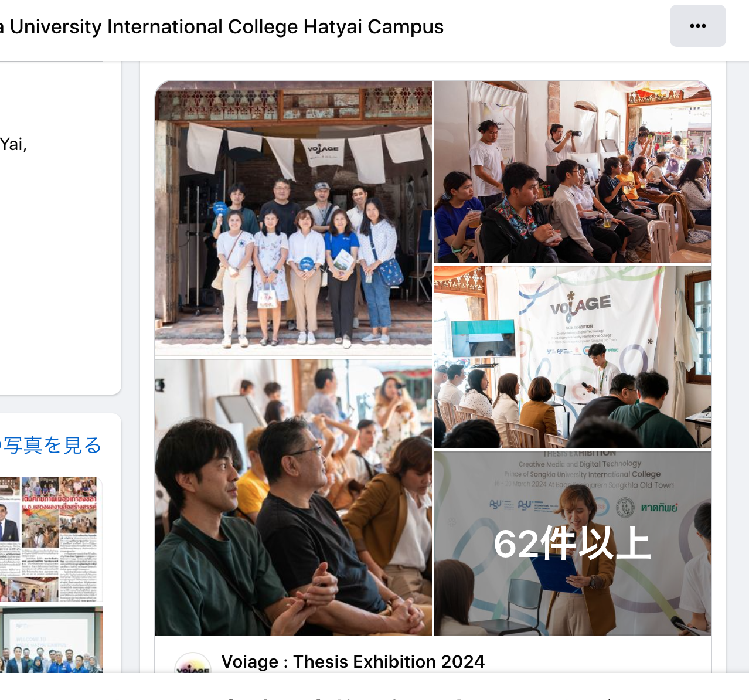Click the Voiage logo flag in group photo

click(x=323, y=151)
